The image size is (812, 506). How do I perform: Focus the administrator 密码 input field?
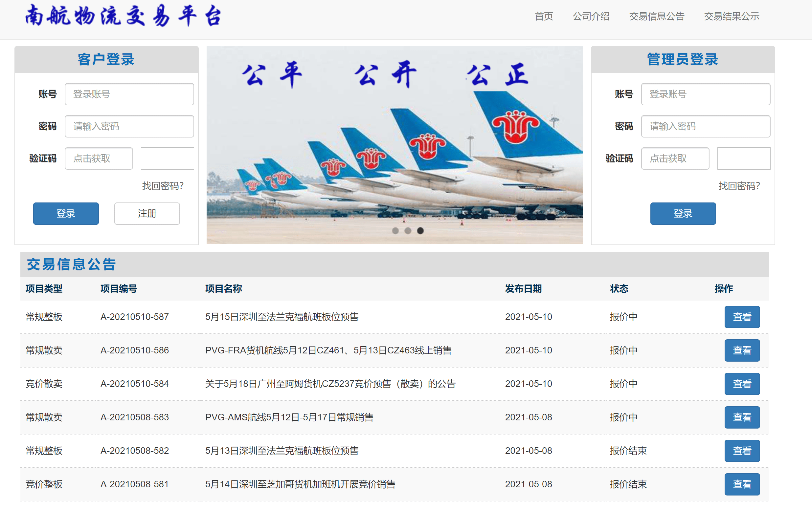tap(706, 126)
